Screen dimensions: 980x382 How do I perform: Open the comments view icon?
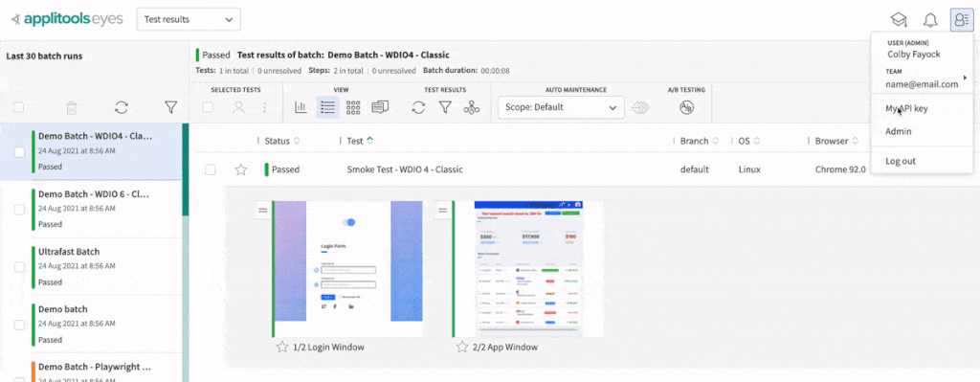coord(380,107)
